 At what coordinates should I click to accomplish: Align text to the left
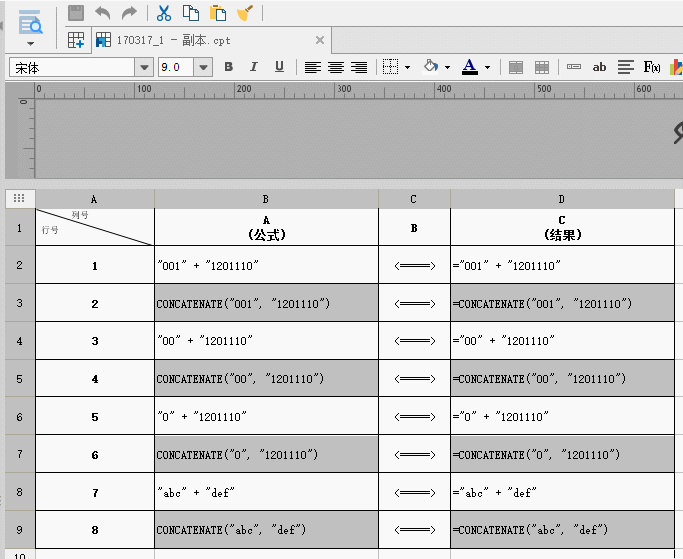[x=312, y=67]
